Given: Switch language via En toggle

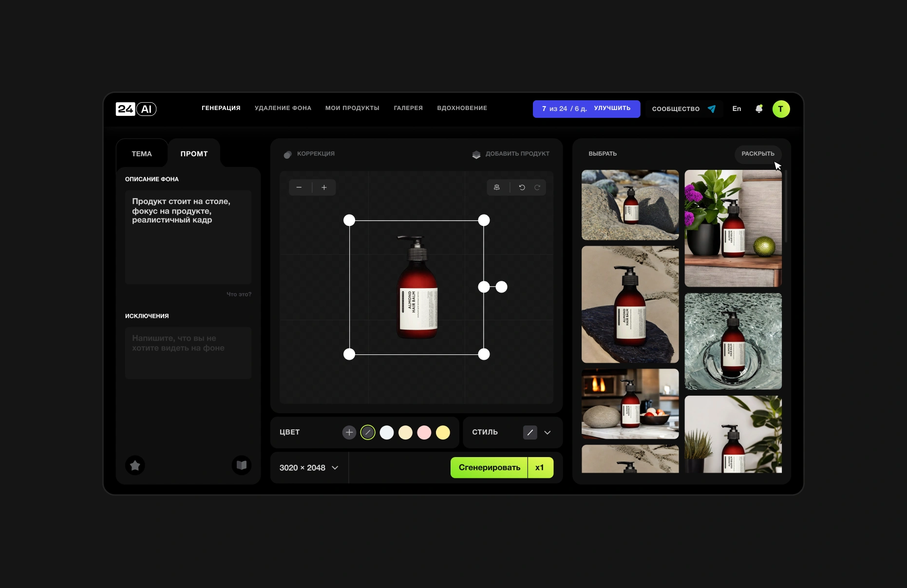Looking at the screenshot, I should click(x=737, y=109).
